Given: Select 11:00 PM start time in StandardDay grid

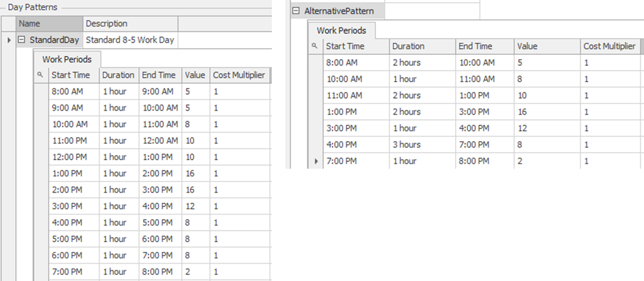Looking at the screenshot, I should pyautogui.click(x=73, y=141).
